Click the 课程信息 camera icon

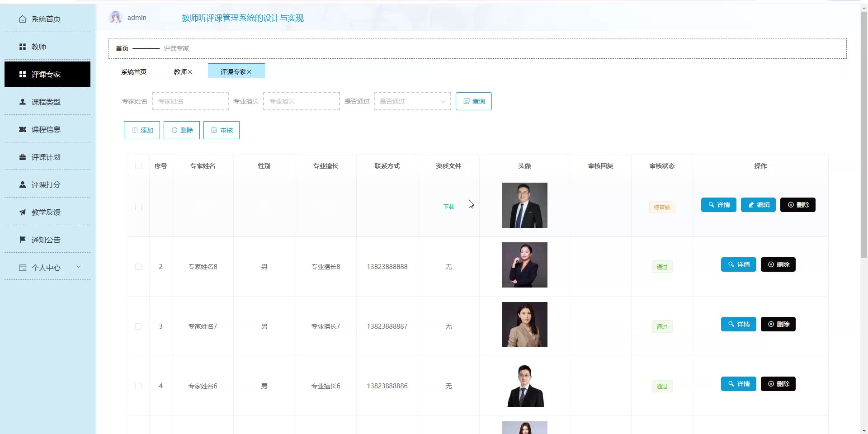[x=23, y=129]
